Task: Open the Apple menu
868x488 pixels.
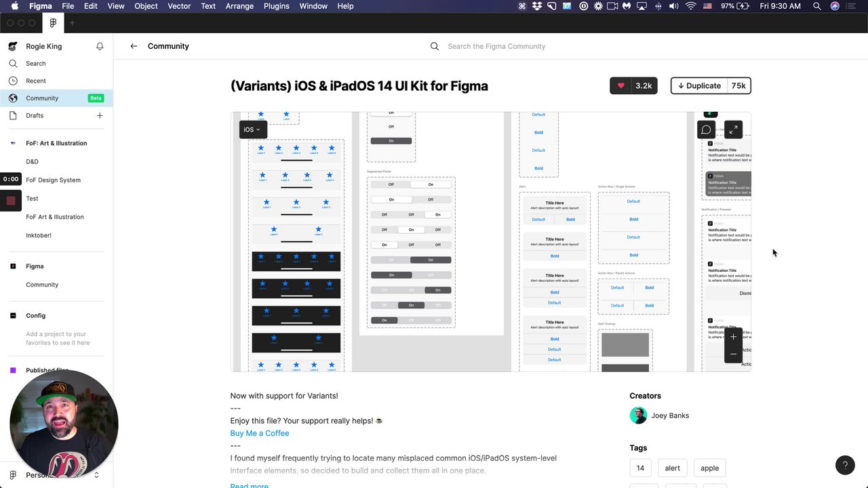Action: pos(14,6)
